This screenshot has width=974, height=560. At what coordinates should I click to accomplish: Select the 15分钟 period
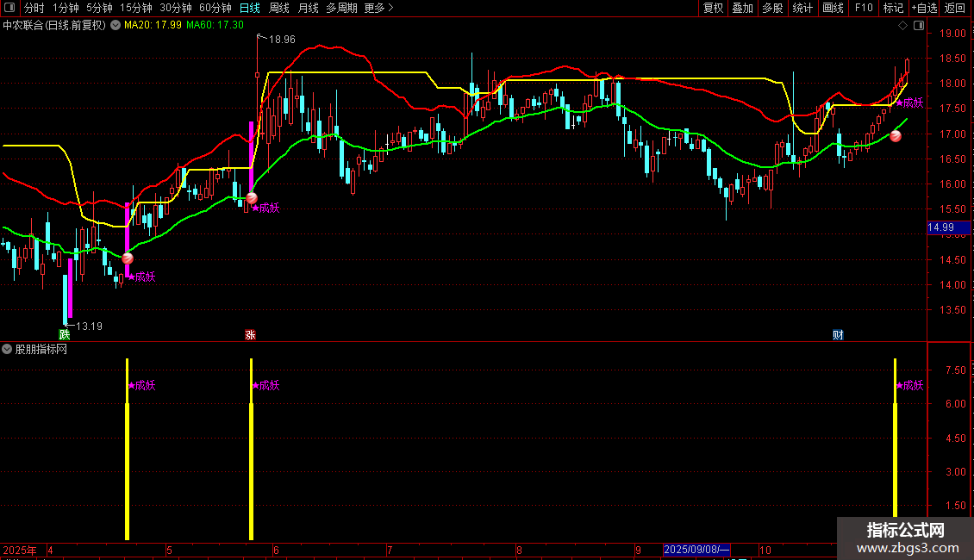pyautogui.click(x=135, y=8)
